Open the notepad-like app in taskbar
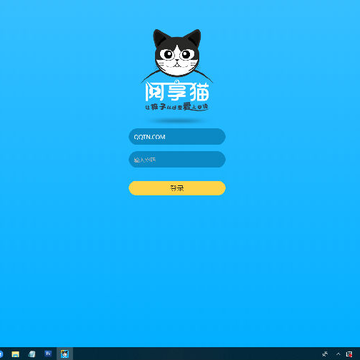Image resolution: width=360 pixels, height=360 pixels. point(32,354)
